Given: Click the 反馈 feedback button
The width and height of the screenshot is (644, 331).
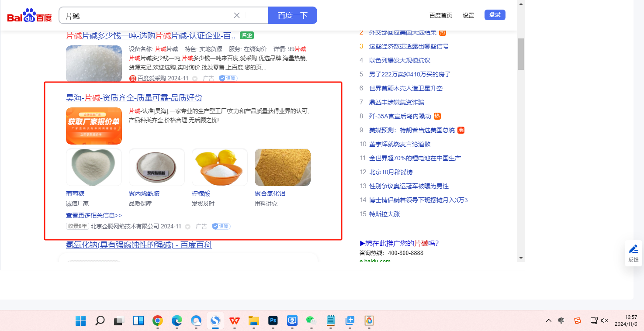Looking at the screenshot, I should click(x=634, y=253).
